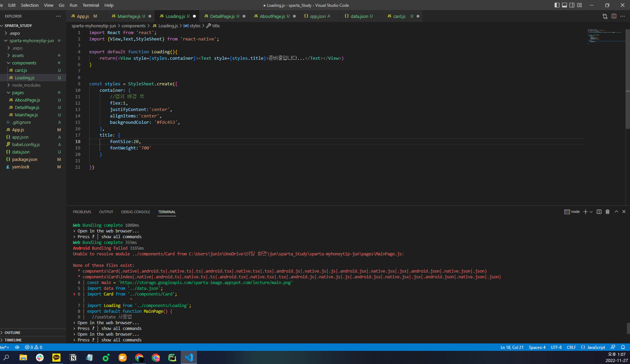This screenshot has height=364, width=630.
Task: Toggle the bottom panel layout icon
Action: [x=564, y=5]
